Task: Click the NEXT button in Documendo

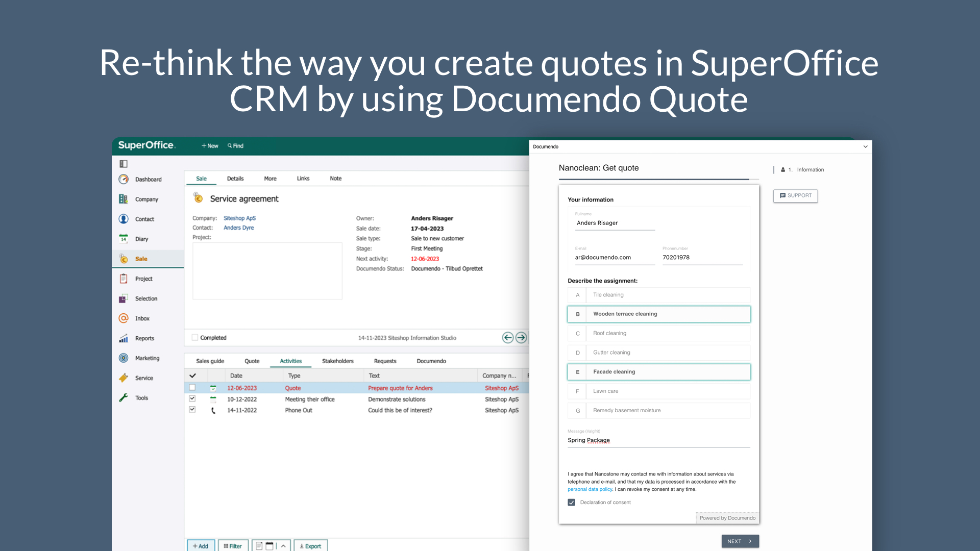Action: pos(740,541)
